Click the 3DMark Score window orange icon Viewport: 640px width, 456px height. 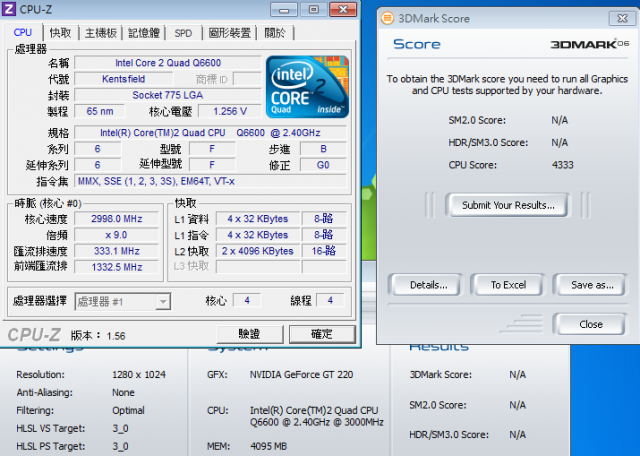pyautogui.click(x=387, y=18)
